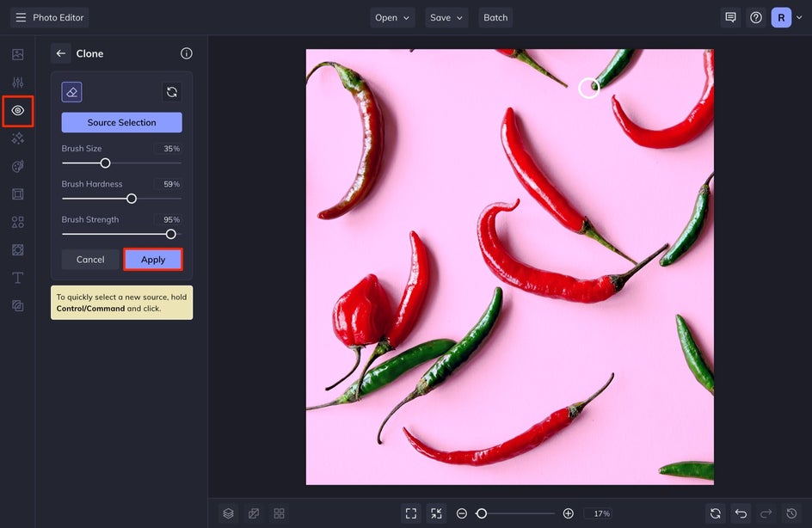Screen dimensions: 812x528
Task: Zoom out with the minus icon
Action: pyautogui.click(x=462, y=513)
